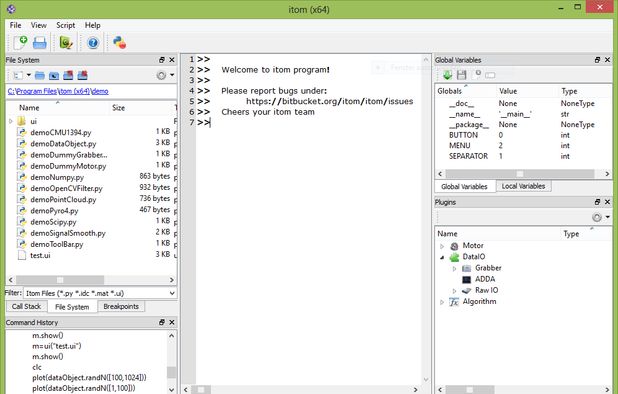
Task: Click the 'demo' path link
Action: pyautogui.click(x=100, y=91)
